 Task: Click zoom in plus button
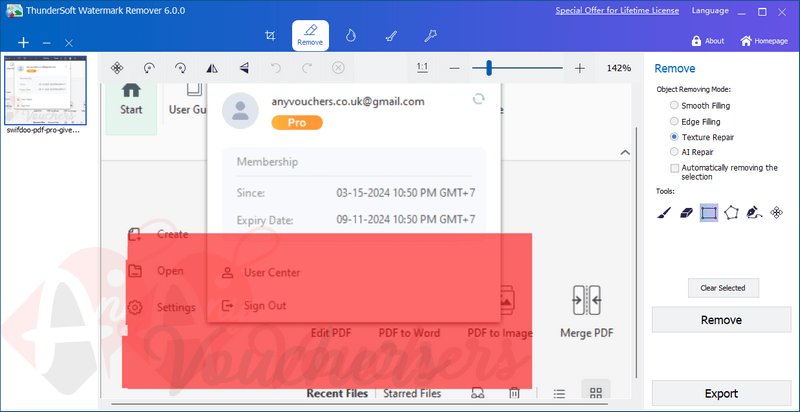580,68
